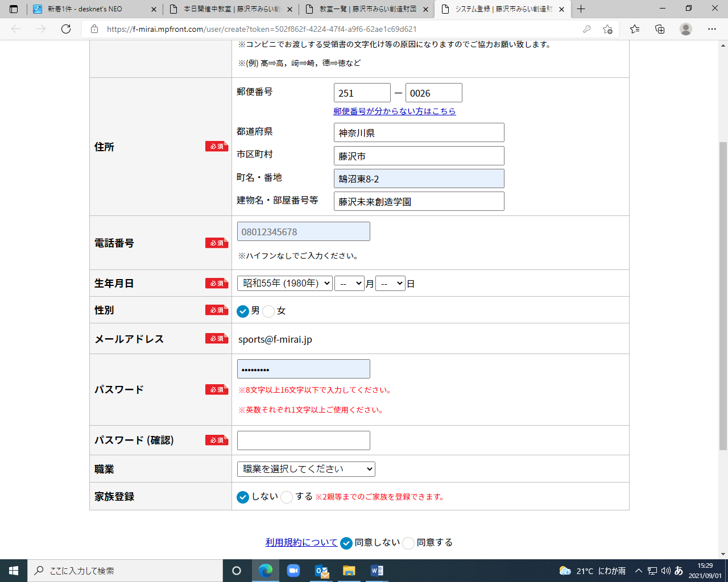Open the birth month dropdown
Image resolution: width=728 pixels, height=582 pixels.
[x=349, y=283]
